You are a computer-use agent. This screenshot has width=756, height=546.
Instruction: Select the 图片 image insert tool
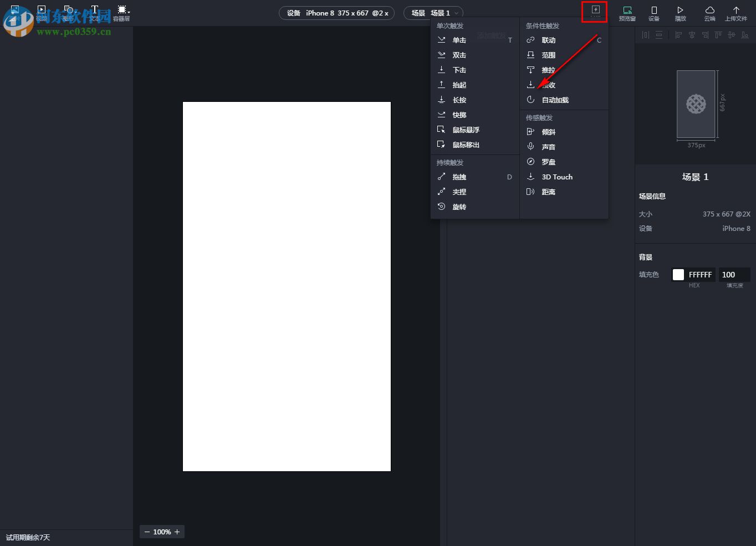coord(15,9)
